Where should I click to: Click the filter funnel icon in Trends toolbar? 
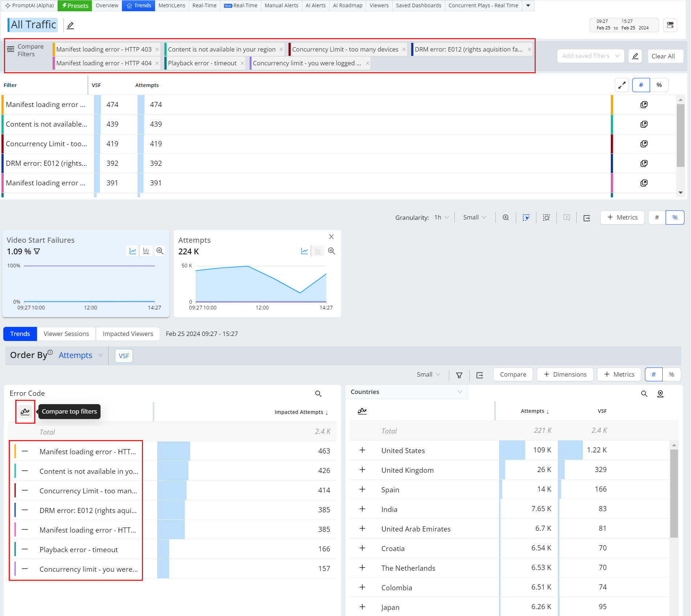459,375
